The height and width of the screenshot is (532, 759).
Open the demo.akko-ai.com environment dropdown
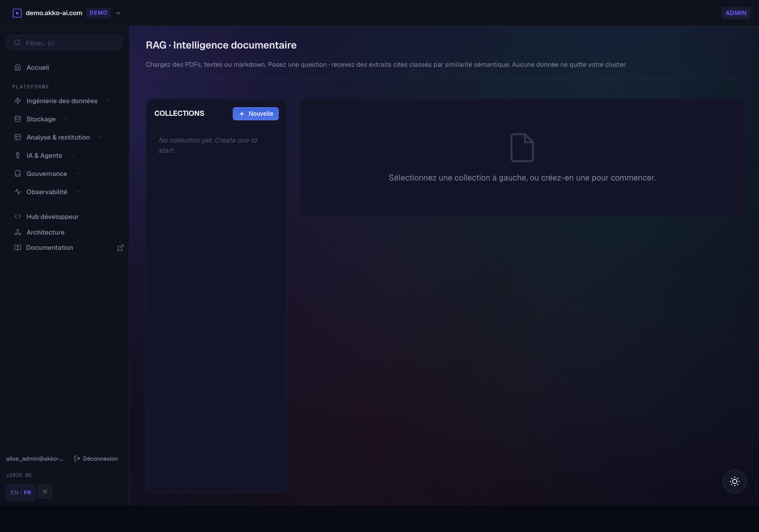click(x=118, y=13)
